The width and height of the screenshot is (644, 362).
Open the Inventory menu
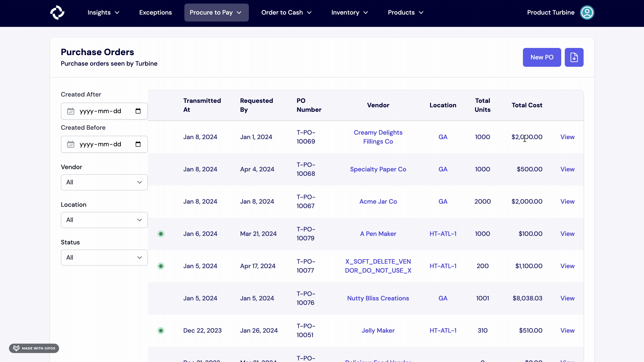(349, 13)
